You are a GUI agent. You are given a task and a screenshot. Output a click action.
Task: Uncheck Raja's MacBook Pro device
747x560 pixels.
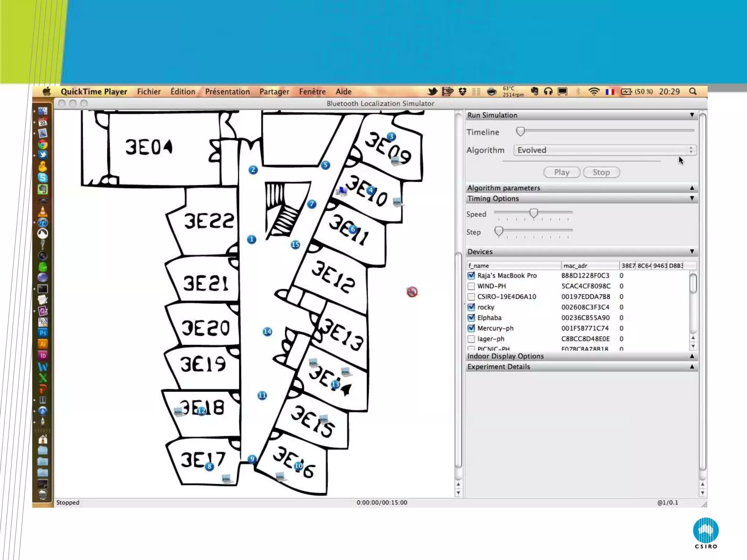pyautogui.click(x=471, y=276)
